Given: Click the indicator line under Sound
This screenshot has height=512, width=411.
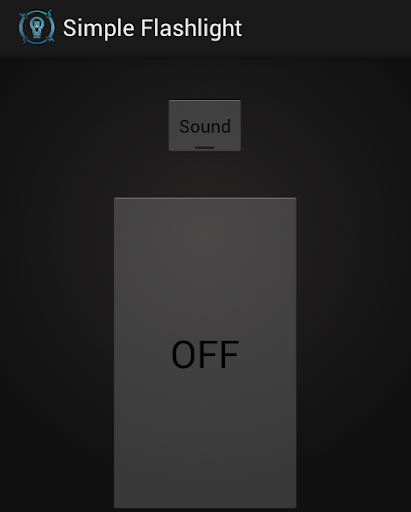Looking at the screenshot, I should (205, 147).
